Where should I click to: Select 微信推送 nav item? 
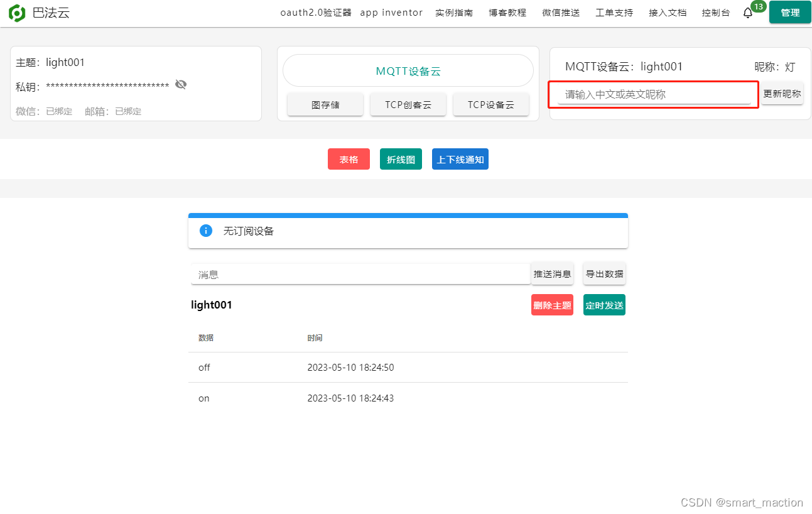pyautogui.click(x=561, y=13)
